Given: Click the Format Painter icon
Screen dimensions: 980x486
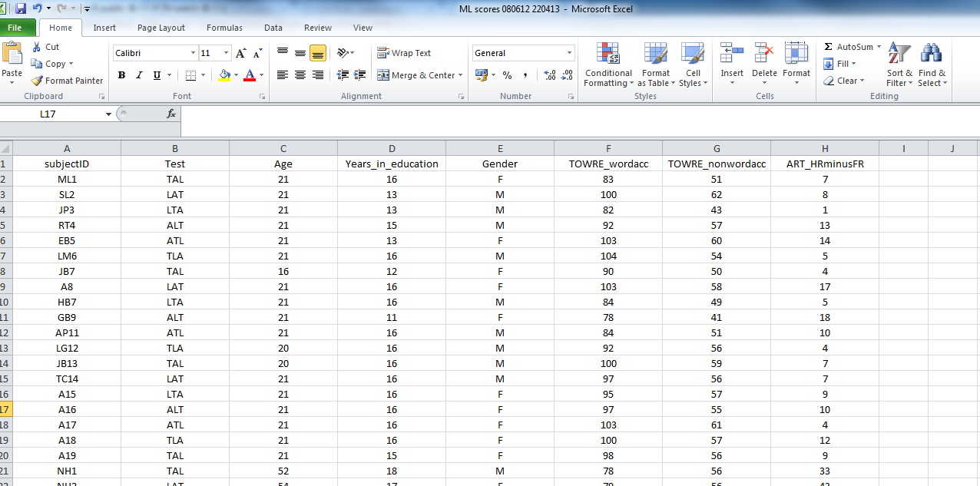Looking at the screenshot, I should pyautogui.click(x=37, y=81).
